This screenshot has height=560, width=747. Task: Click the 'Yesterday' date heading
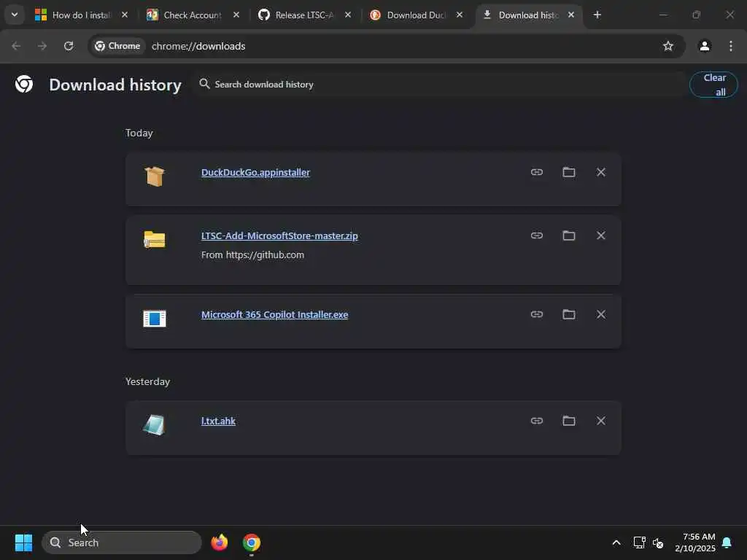coord(147,381)
